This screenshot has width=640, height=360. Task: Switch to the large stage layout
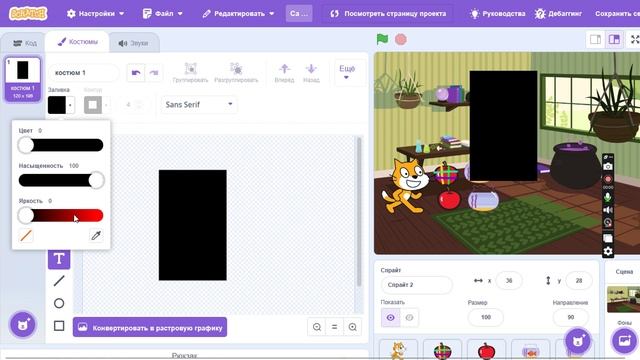click(x=614, y=40)
